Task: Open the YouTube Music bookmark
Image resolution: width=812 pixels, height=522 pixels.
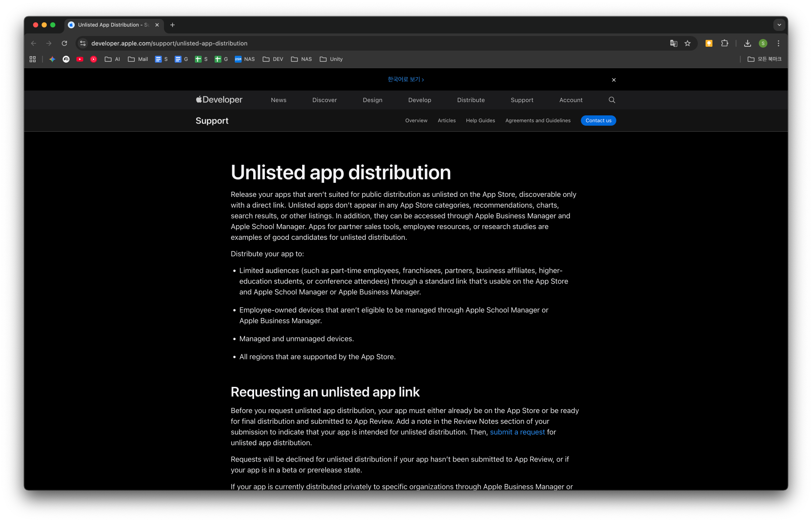Action: pos(94,59)
